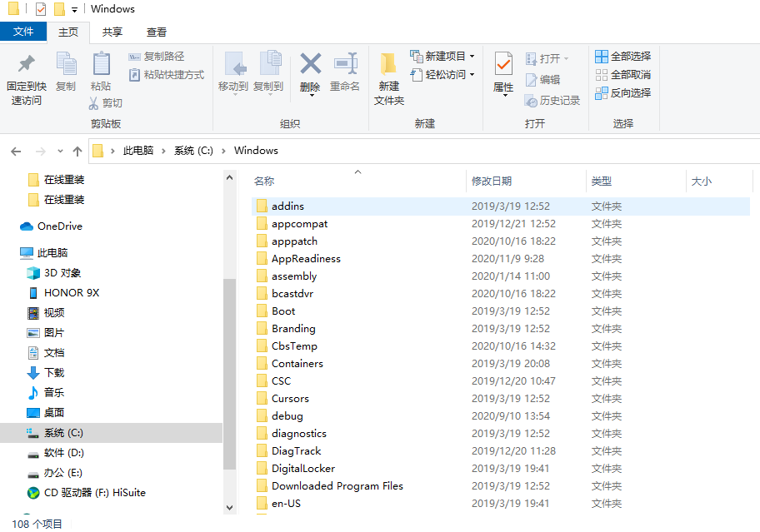This screenshot has width=760, height=532.
Task: Click the 复制路径 (Copy path) icon
Action: point(136,55)
